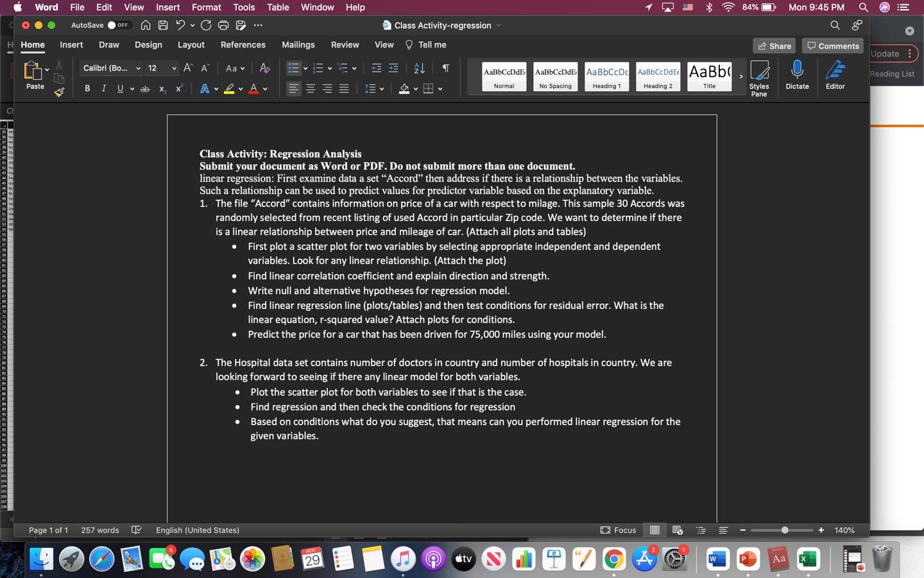Select the Sort A-Z tool
The height and width of the screenshot is (578, 924).
coord(419,67)
